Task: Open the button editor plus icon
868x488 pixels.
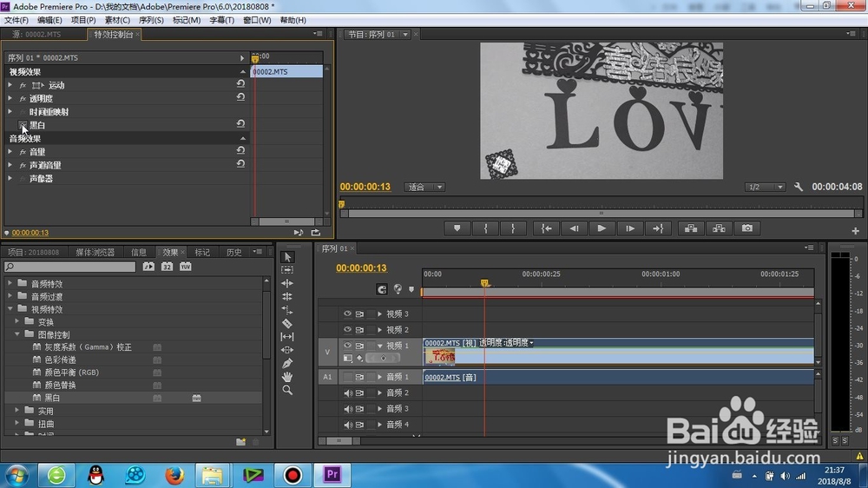Action: click(855, 231)
